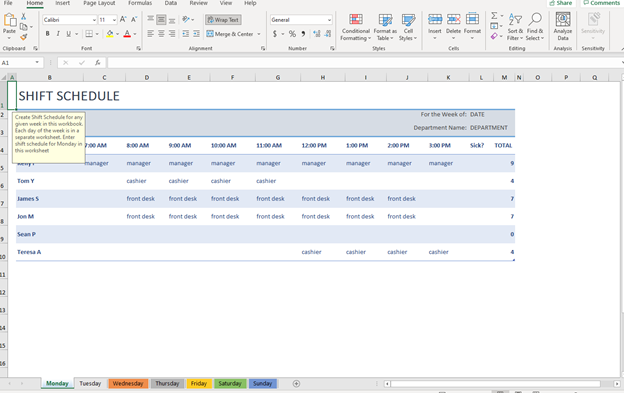Toggle Italic formatting

(58, 34)
